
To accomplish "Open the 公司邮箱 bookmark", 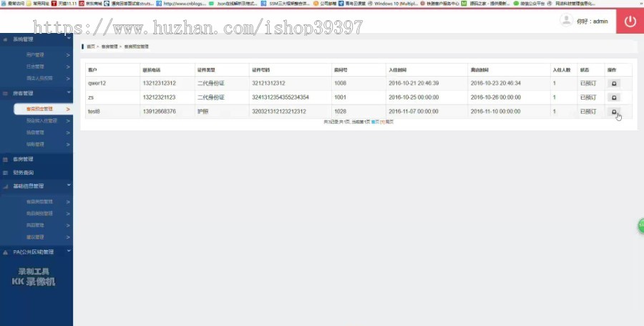I will pos(324,4).
